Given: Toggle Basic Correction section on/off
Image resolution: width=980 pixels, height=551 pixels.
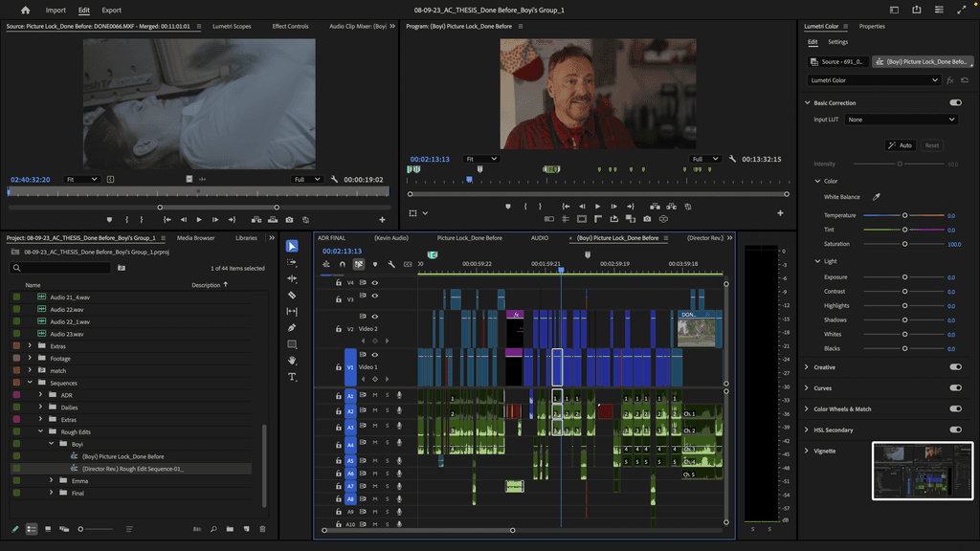Looking at the screenshot, I should [x=956, y=102].
